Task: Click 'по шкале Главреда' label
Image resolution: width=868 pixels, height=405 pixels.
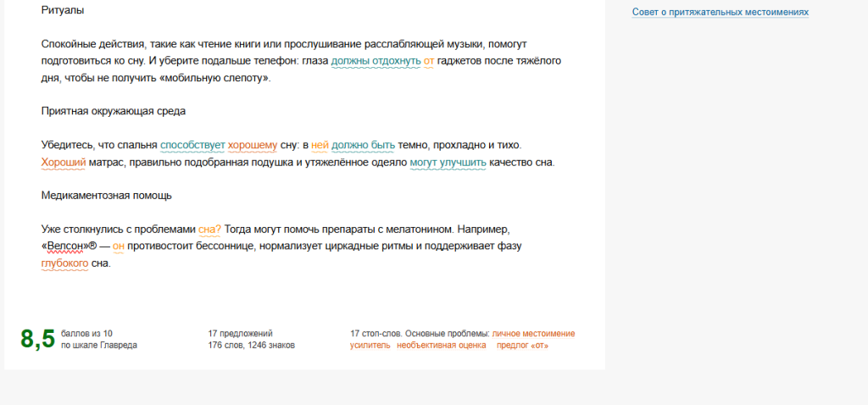Action: coord(99,345)
